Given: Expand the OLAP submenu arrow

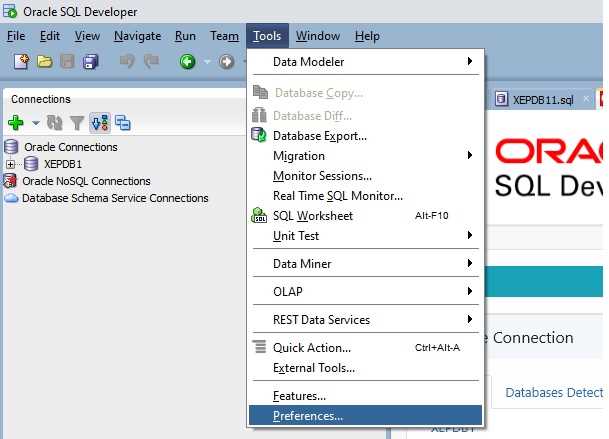Looking at the screenshot, I should click(x=470, y=291).
